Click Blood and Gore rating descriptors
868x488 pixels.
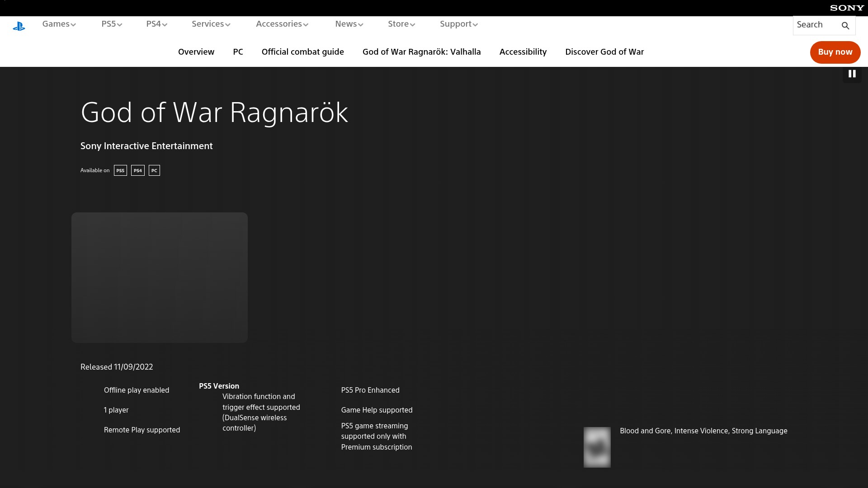tap(703, 431)
